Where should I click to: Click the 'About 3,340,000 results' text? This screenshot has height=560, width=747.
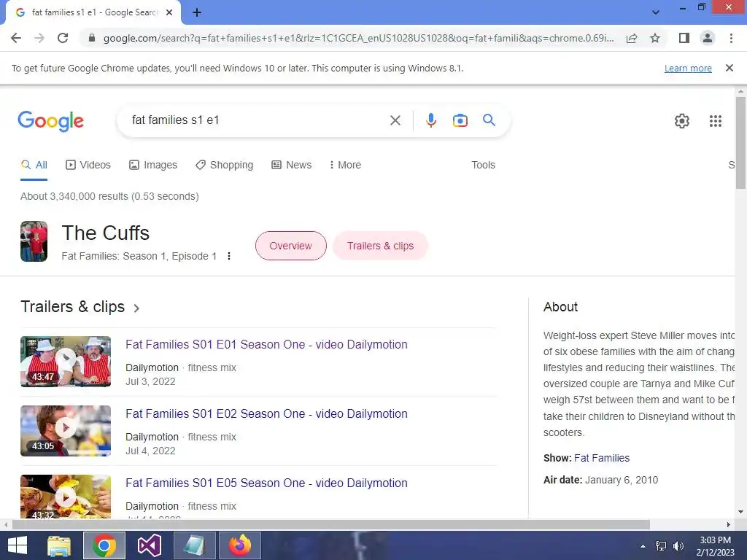tap(109, 196)
